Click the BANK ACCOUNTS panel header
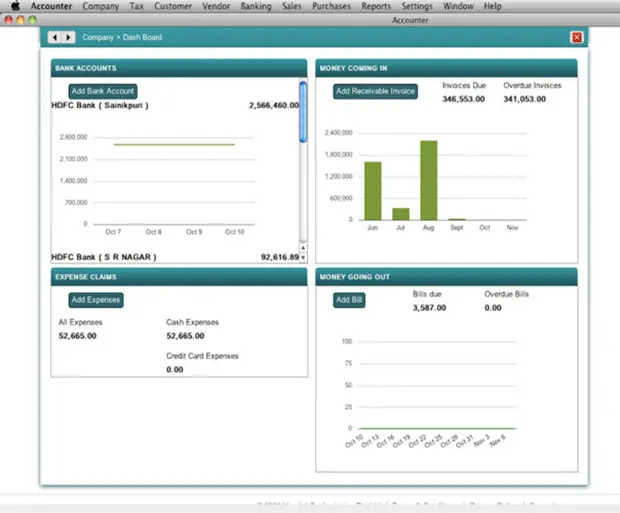Screen dimensions: 620x513 coord(179,68)
